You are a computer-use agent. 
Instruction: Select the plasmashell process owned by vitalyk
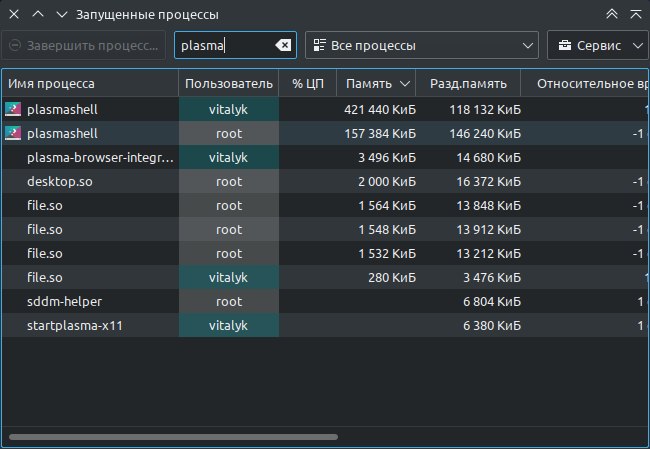pyautogui.click(x=325, y=109)
